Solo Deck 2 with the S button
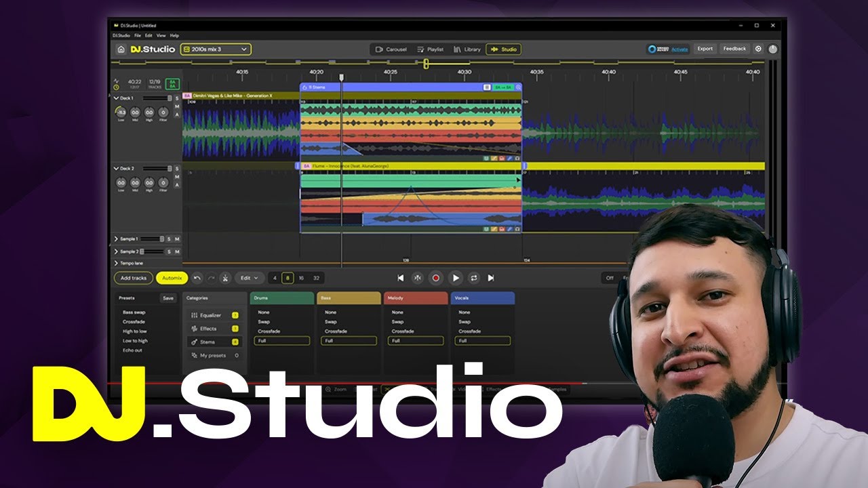 [177, 169]
